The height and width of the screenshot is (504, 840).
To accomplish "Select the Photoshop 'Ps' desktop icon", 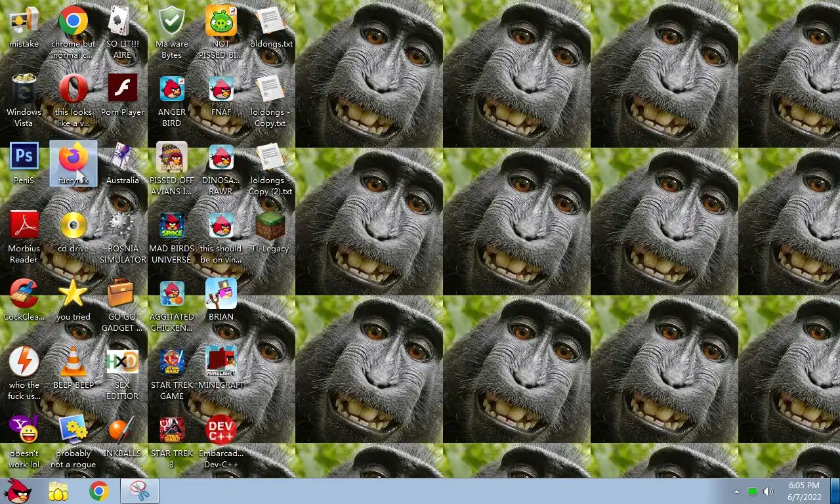I will click(24, 164).
